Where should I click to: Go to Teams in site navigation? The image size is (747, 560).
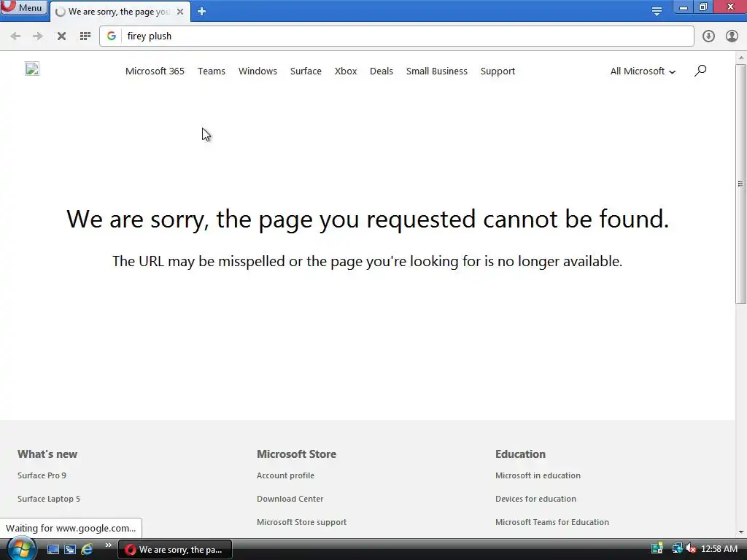[212, 71]
